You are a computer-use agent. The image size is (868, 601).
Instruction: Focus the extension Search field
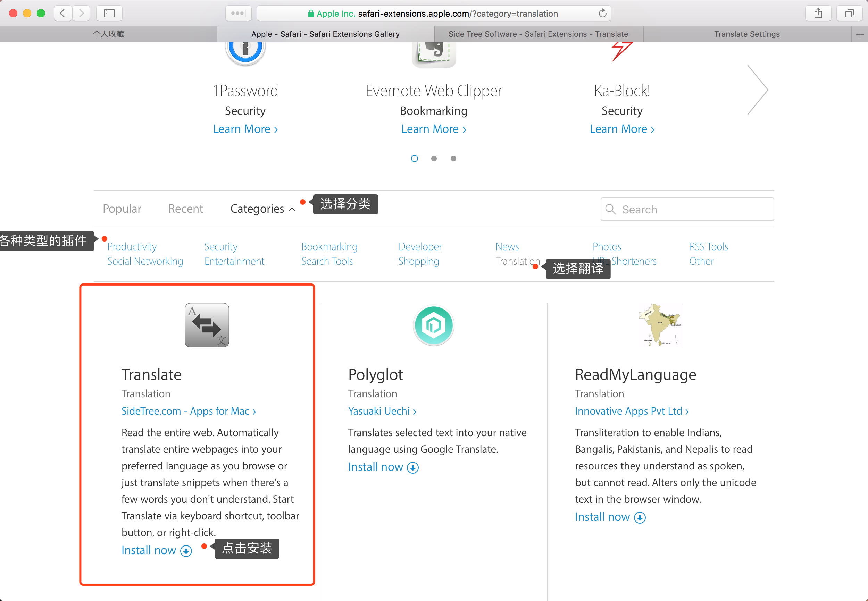point(687,209)
